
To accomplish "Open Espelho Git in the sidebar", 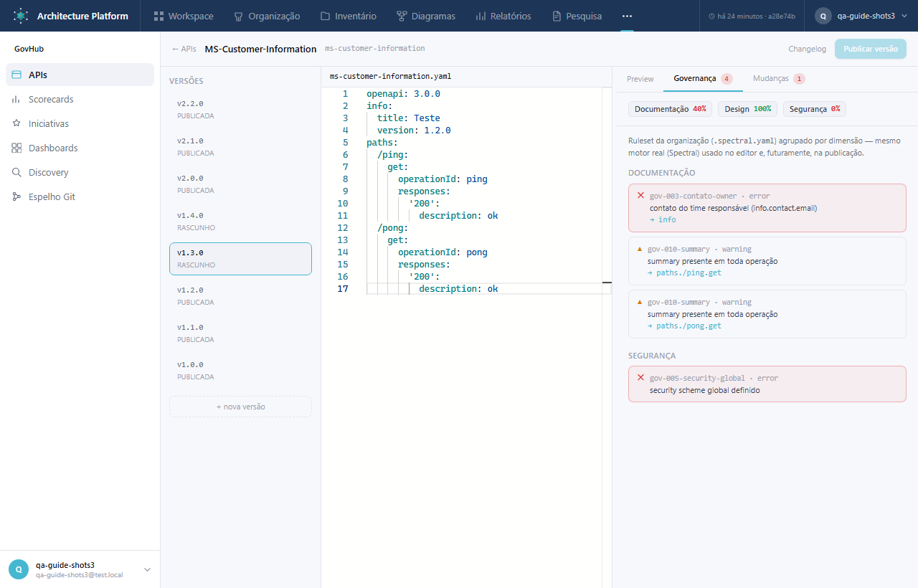I will coord(80,196).
